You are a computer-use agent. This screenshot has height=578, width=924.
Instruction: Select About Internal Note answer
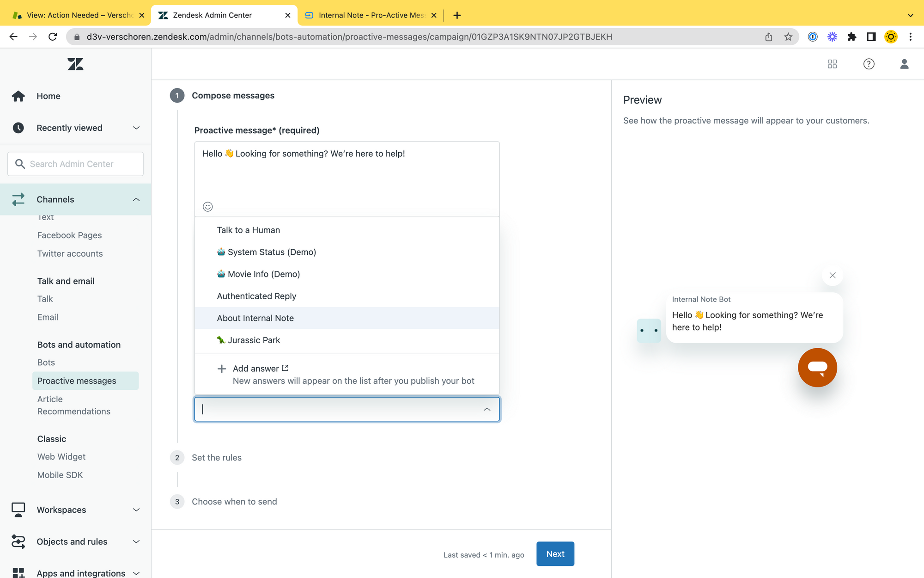pos(255,318)
